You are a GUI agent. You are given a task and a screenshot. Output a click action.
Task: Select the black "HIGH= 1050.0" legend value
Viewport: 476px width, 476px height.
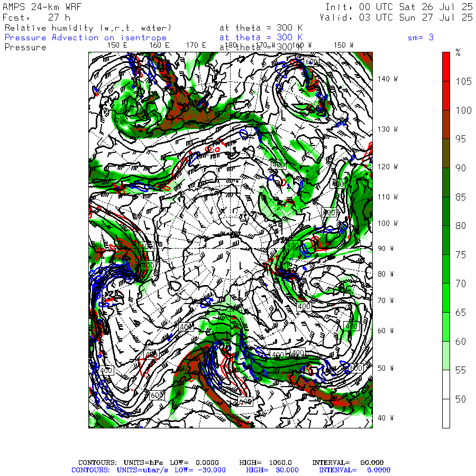[x=266, y=463]
